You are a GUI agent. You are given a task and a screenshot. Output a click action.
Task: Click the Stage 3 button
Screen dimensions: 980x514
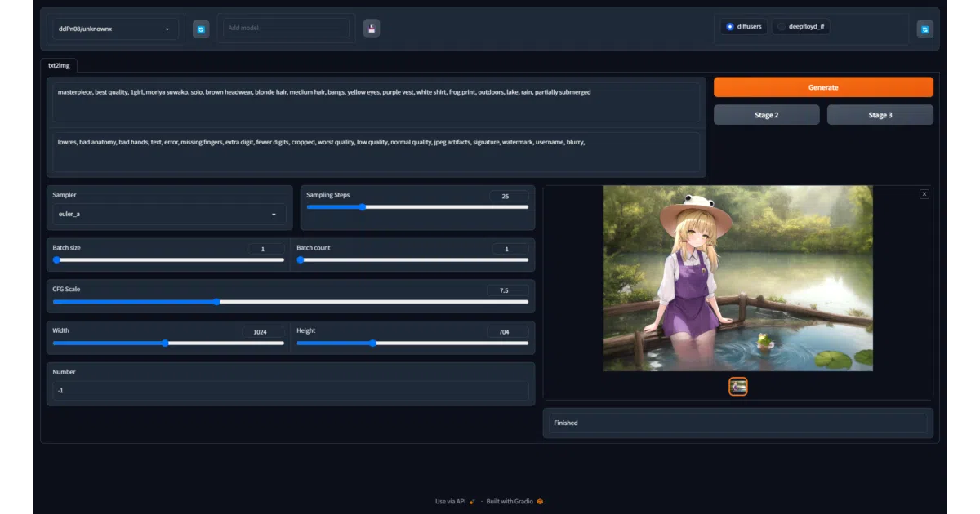click(880, 115)
